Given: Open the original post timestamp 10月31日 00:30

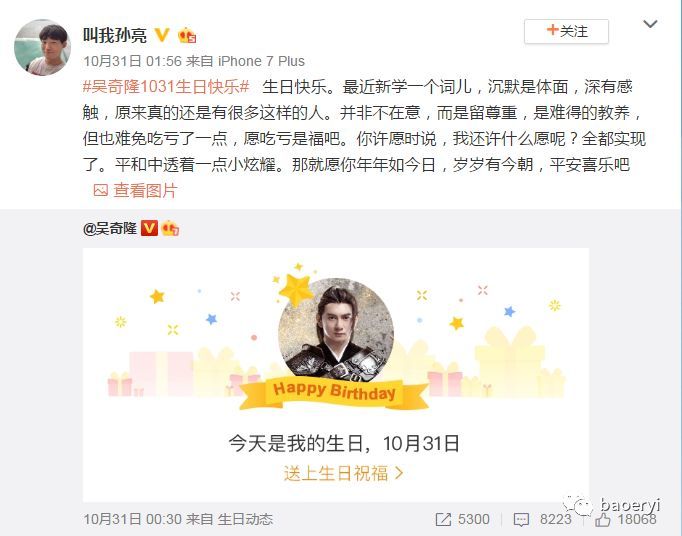Looking at the screenshot, I should tap(133, 519).
